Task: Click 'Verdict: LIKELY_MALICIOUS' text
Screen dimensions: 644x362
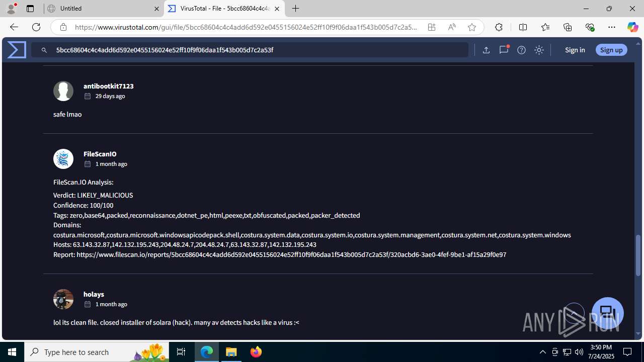Action: pyautogui.click(x=93, y=195)
